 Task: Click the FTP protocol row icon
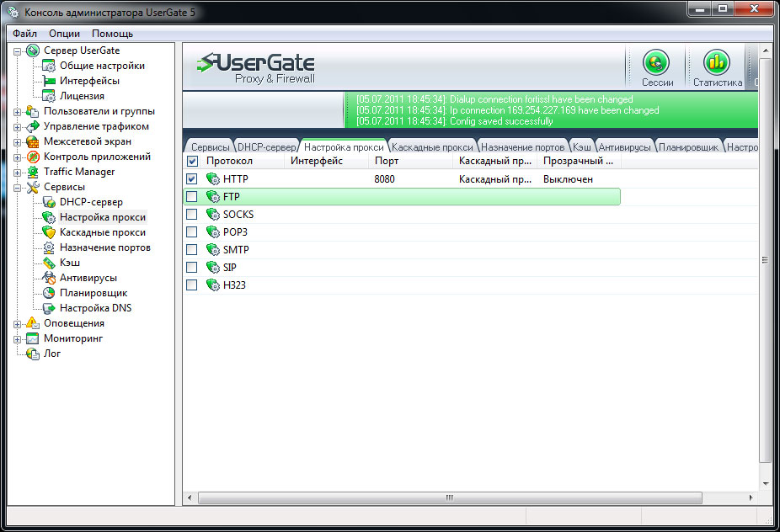click(x=213, y=197)
